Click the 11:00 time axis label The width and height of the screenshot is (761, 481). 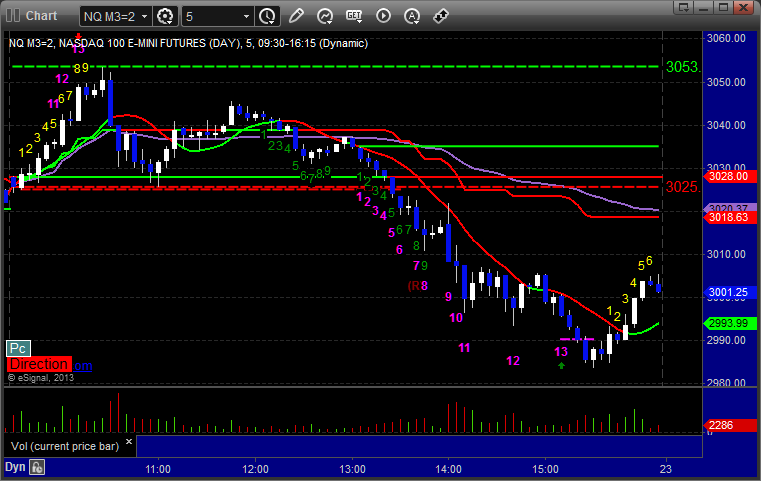click(x=158, y=469)
